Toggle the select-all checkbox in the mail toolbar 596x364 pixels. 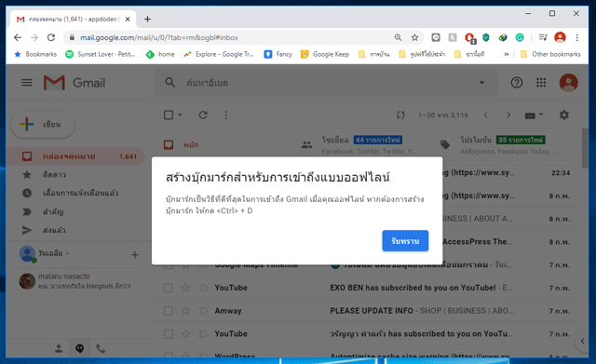(169, 115)
